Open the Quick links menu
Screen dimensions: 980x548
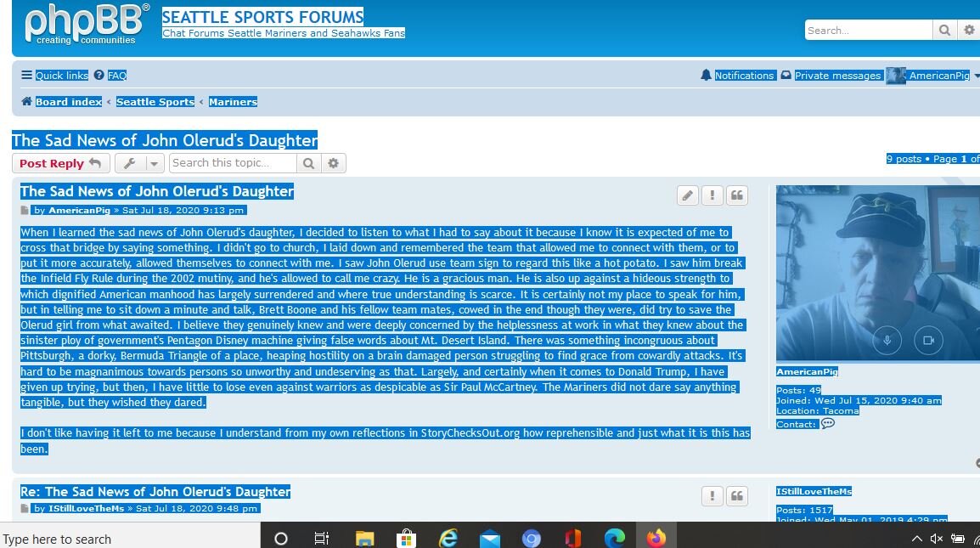coord(62,75)
